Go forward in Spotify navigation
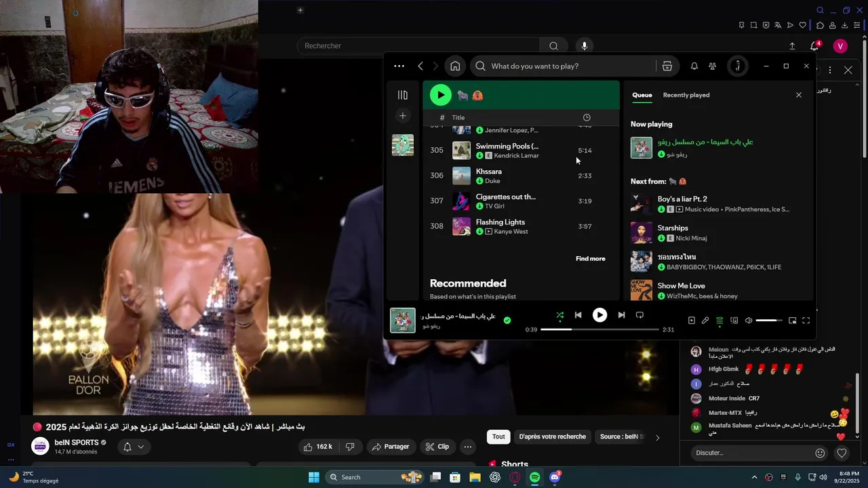 click(435, 66)
